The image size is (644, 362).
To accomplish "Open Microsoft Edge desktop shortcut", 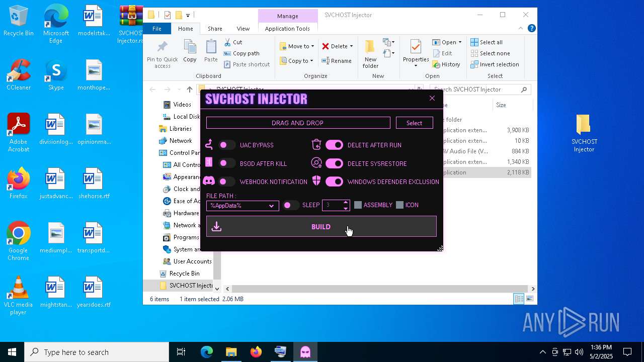I will coord(56,24).
